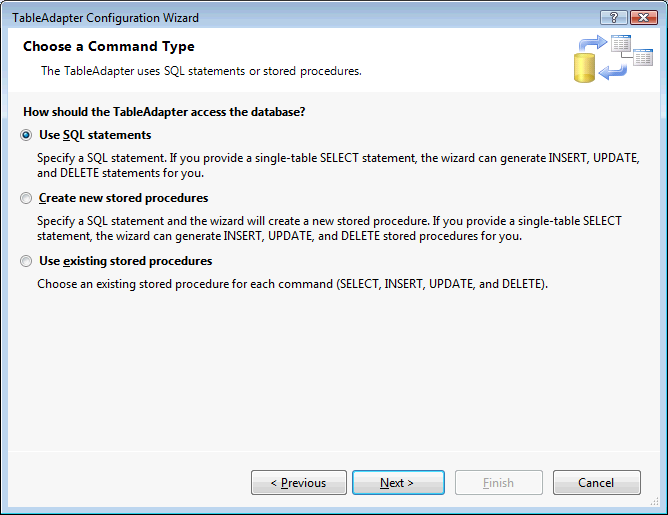The width and height of the screenshot is (668, 515).
Task: Click the greyed-out Finish button
Action: (499, 483)
